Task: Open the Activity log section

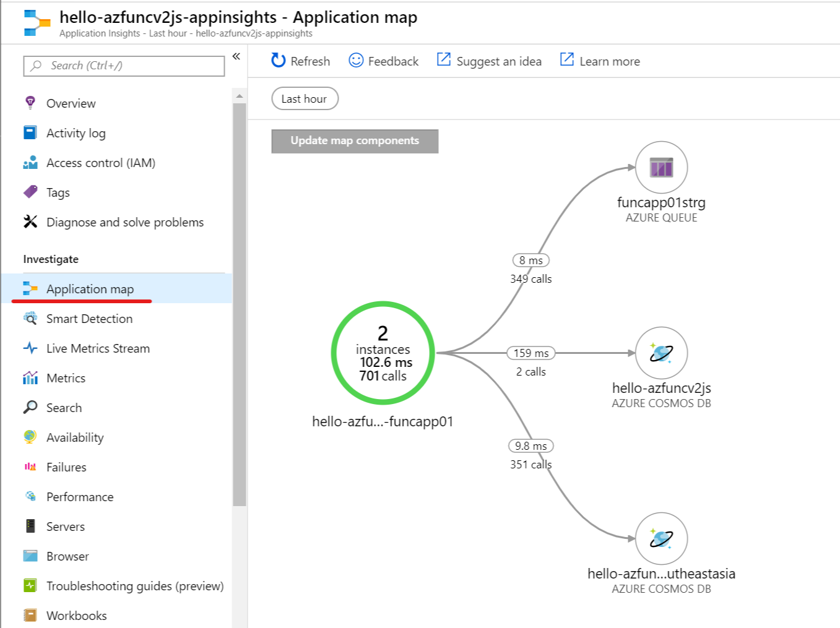Action: 76,132
